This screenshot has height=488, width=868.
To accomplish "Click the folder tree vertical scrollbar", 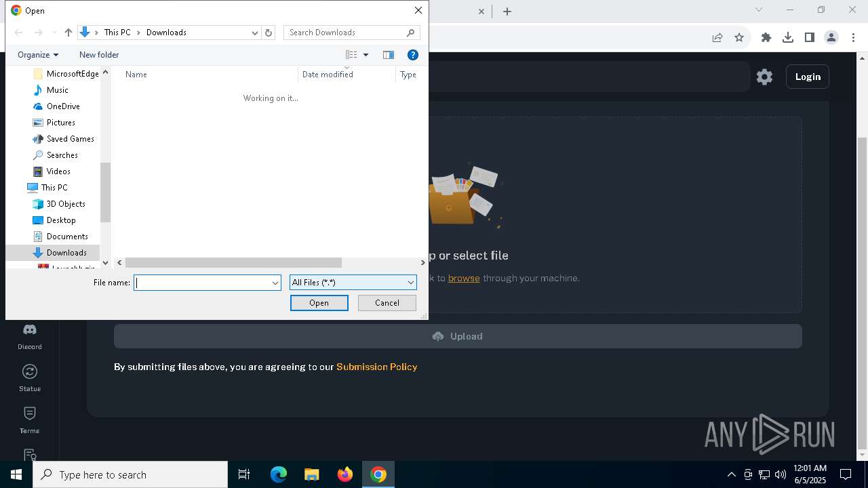I will coord(105,192).
